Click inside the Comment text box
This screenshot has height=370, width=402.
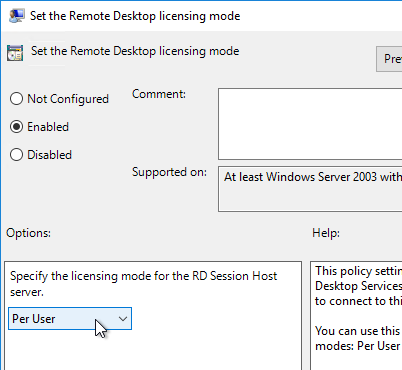[x=310, y=124]
